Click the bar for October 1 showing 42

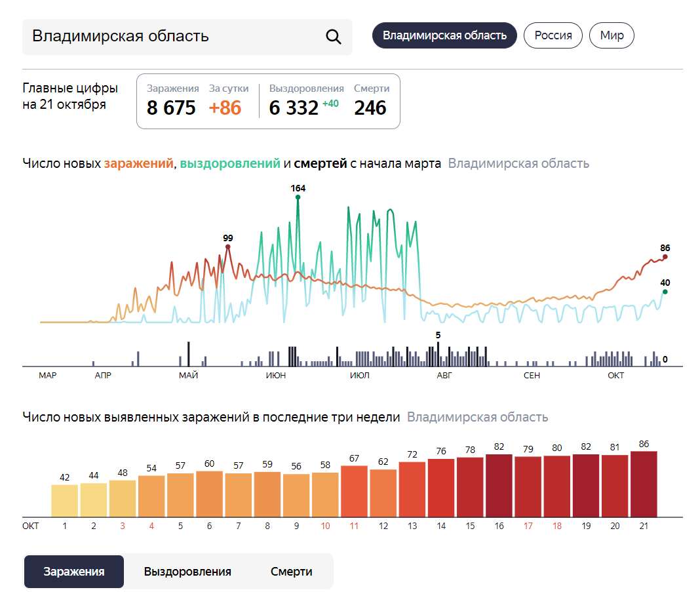[x=65, y=501]
